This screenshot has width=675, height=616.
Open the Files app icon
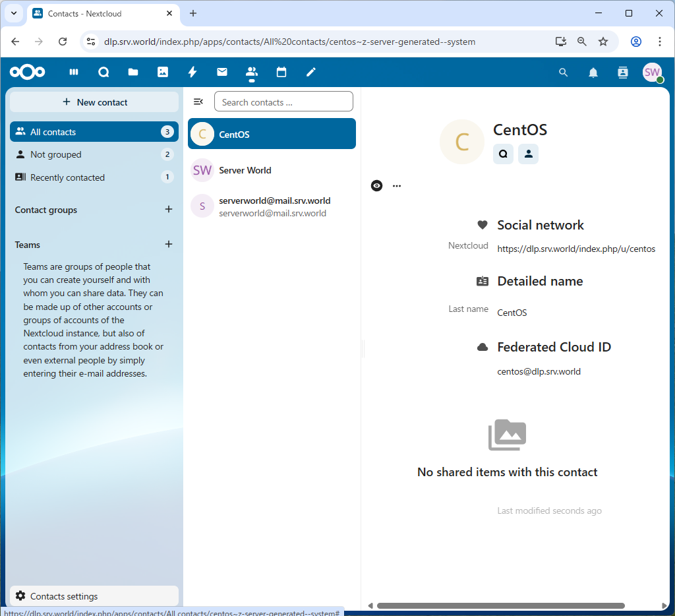[x=133, y=72]
